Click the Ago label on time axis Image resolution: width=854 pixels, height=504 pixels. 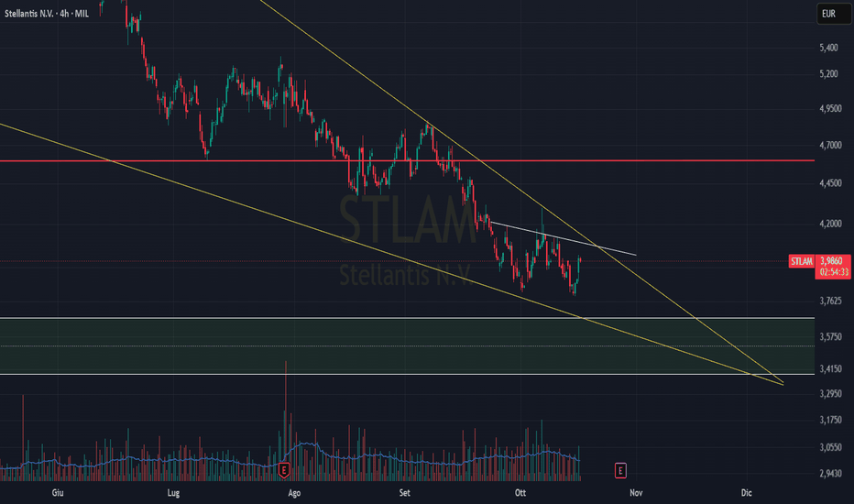294,493
